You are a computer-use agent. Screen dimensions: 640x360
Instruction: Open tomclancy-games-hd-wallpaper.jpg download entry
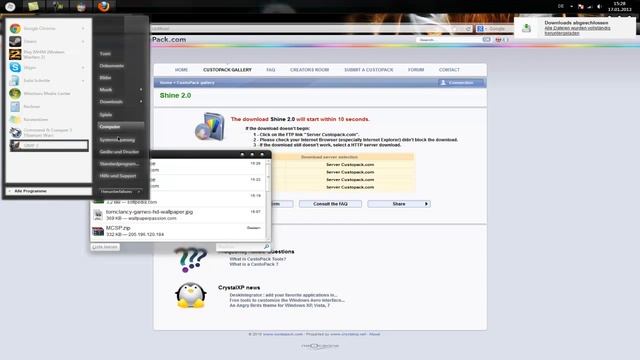point(178,215)
